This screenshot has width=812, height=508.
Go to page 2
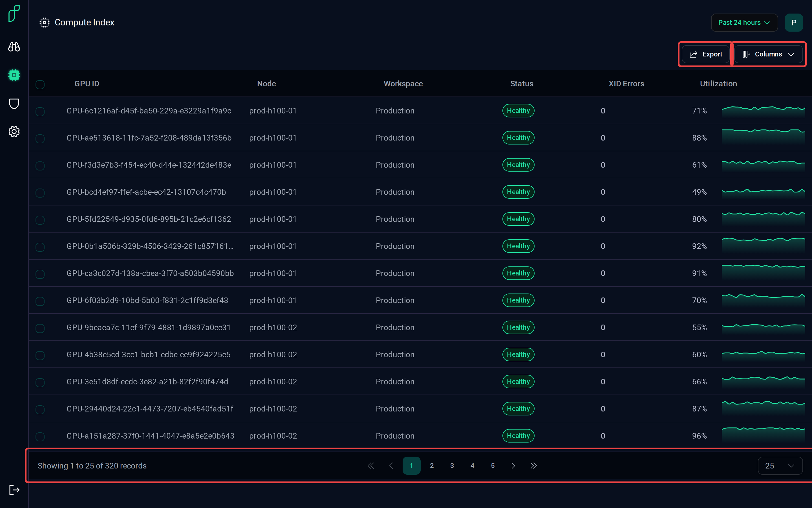(x=432, y=466)
